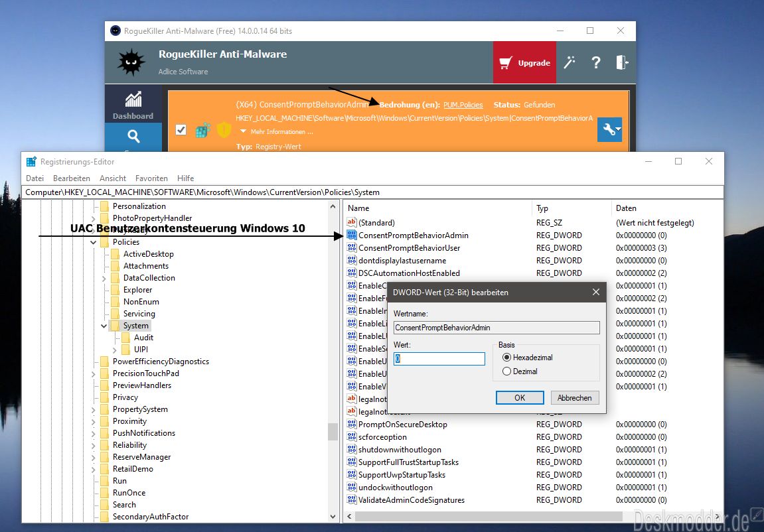Select the Personalization folder icon
The image size is (764, 532).
tap(104, 206)
